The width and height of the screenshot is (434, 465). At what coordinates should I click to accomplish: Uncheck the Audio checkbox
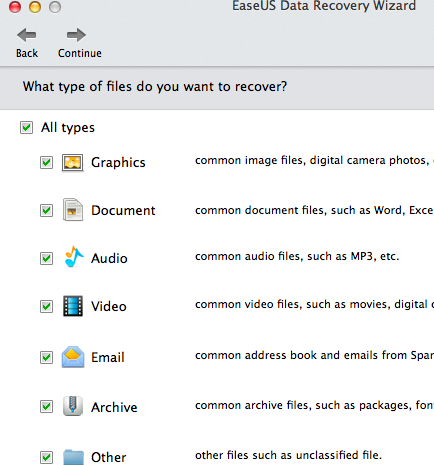coord(46,258)
